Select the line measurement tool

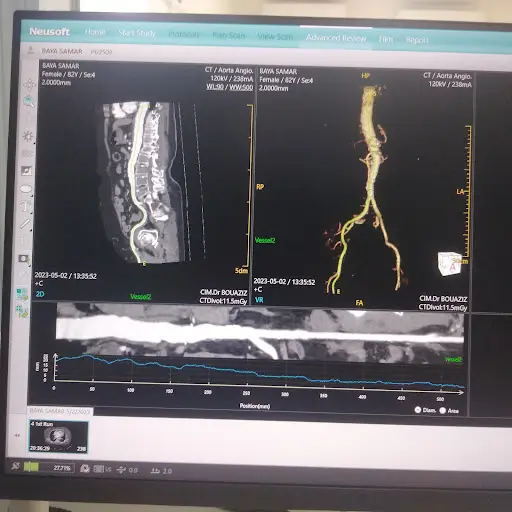pos(25,223)
